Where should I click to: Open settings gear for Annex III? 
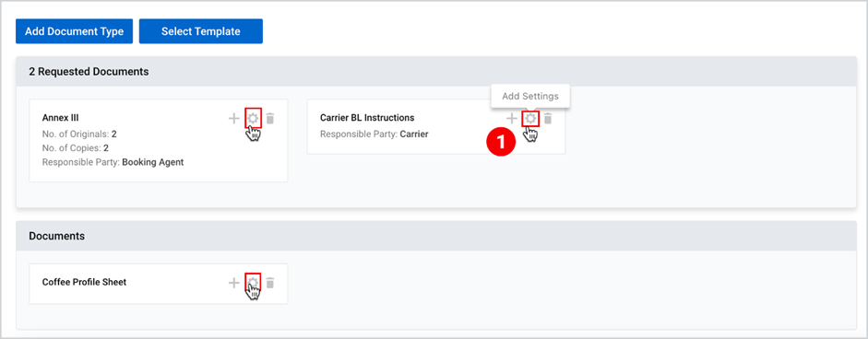point(253,118)
